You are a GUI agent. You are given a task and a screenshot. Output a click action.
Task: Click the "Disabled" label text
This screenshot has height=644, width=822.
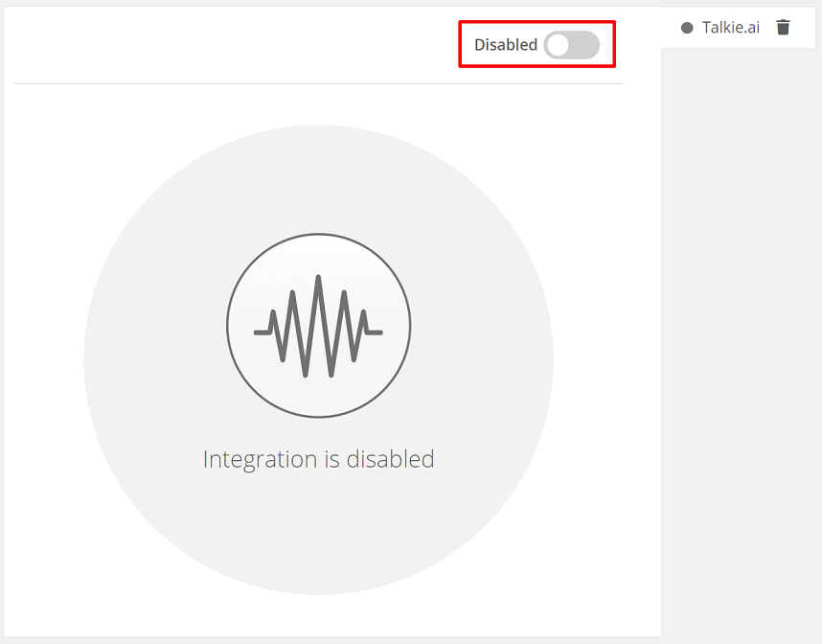click(x=506, y=45)
